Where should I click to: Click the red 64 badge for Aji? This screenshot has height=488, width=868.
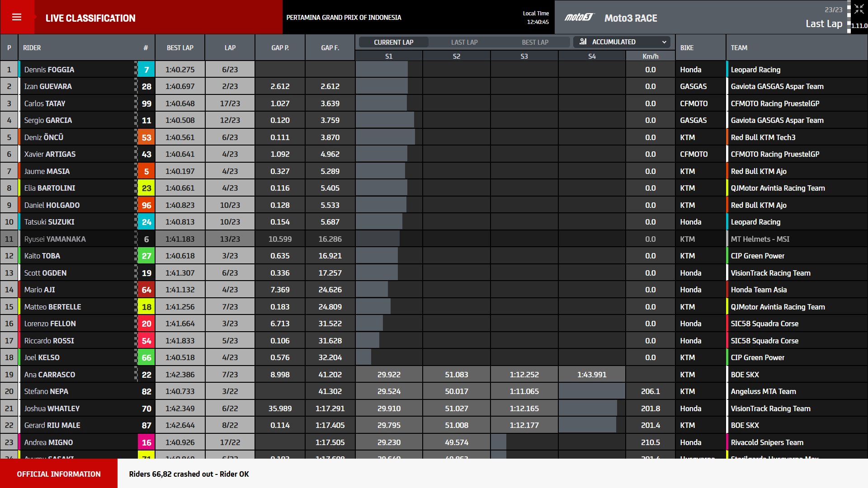tap(146, 290)
